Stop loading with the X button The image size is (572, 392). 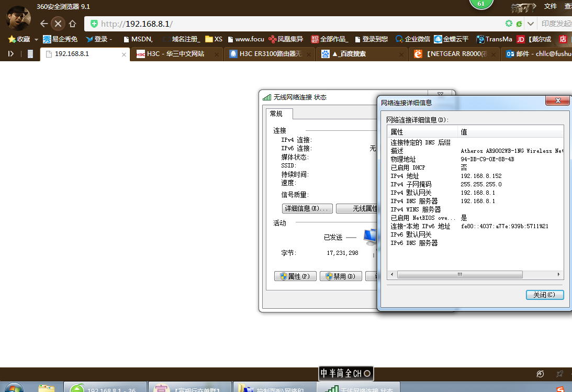(58, 24)
